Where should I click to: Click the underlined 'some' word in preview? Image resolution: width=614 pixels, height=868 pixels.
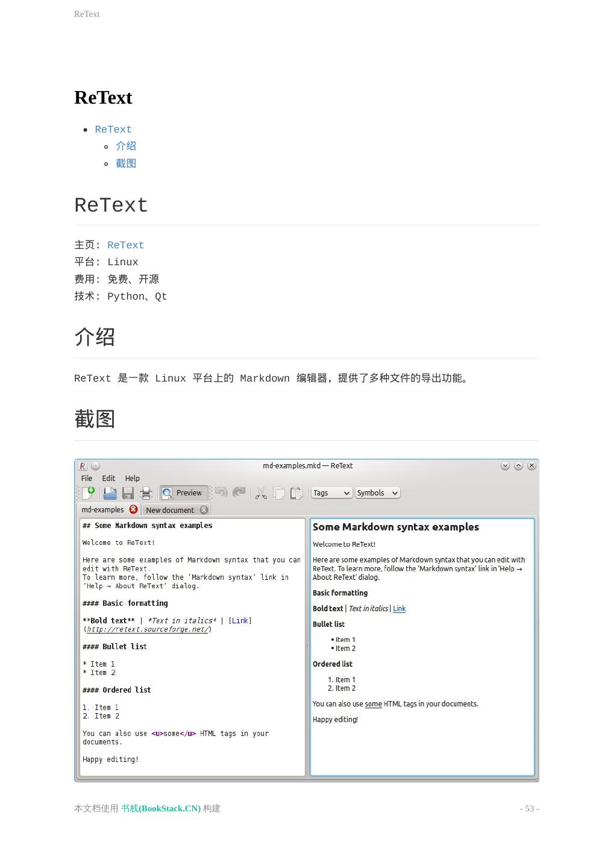point(374,704)
